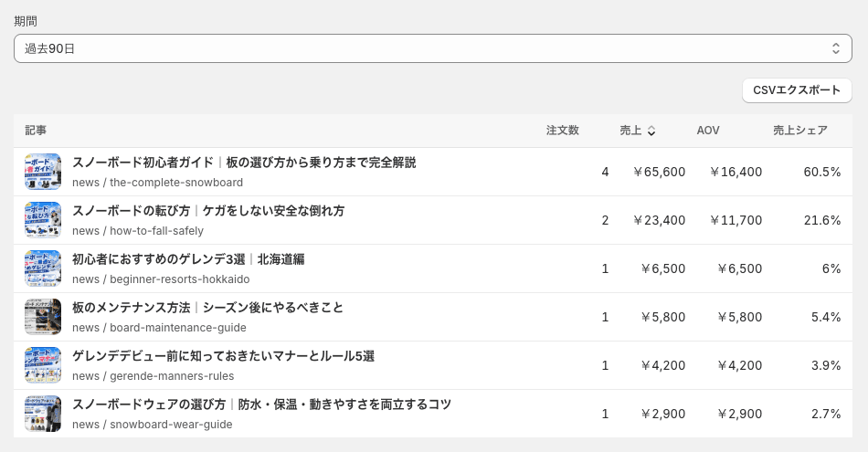
Task: Click the 記事 column header
Action: tap(36, 131)
